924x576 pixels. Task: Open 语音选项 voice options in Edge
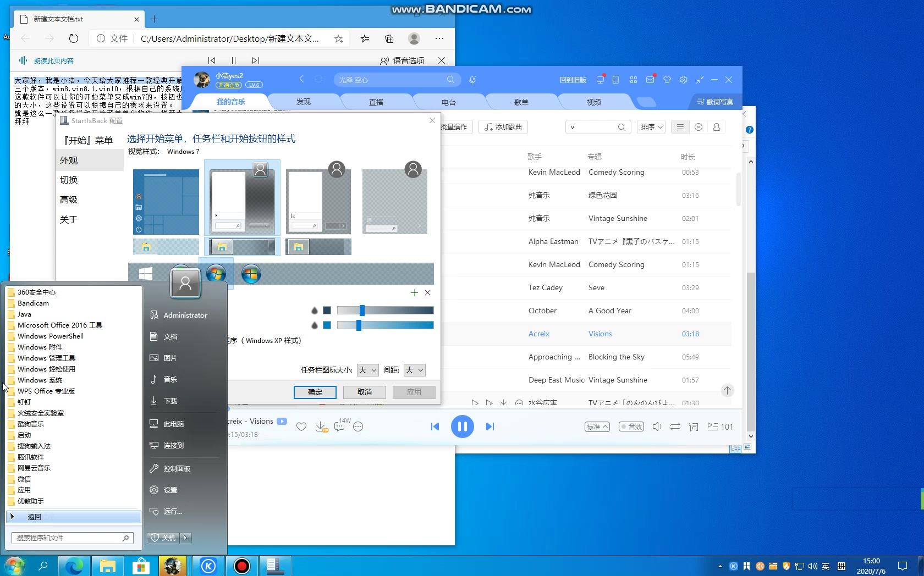(402, 60)
